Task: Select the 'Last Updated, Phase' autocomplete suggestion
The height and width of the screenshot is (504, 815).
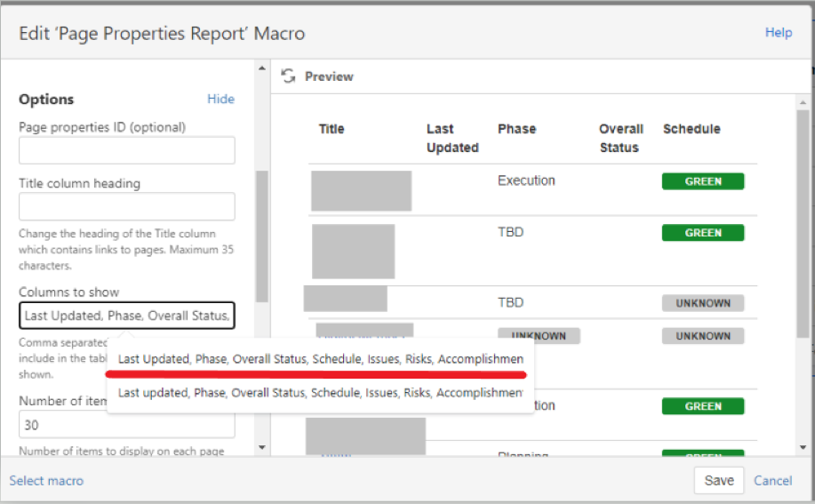Action: coord(320,359)
